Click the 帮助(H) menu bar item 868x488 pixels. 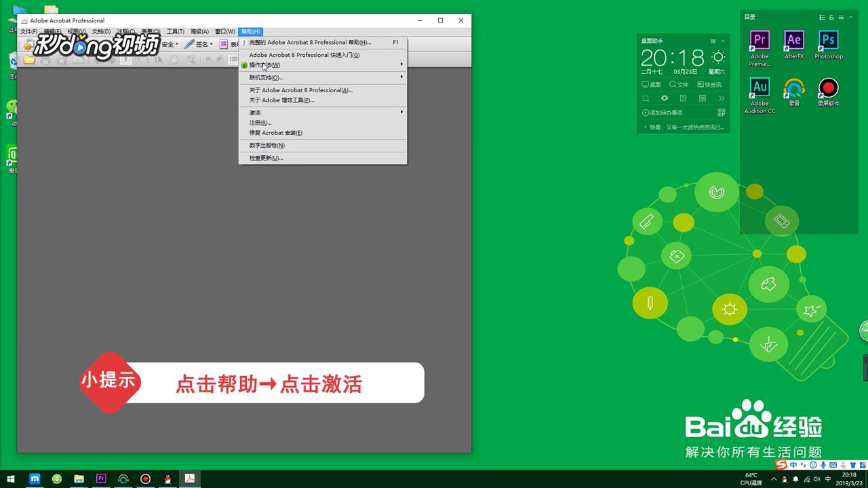click(250, 31)
